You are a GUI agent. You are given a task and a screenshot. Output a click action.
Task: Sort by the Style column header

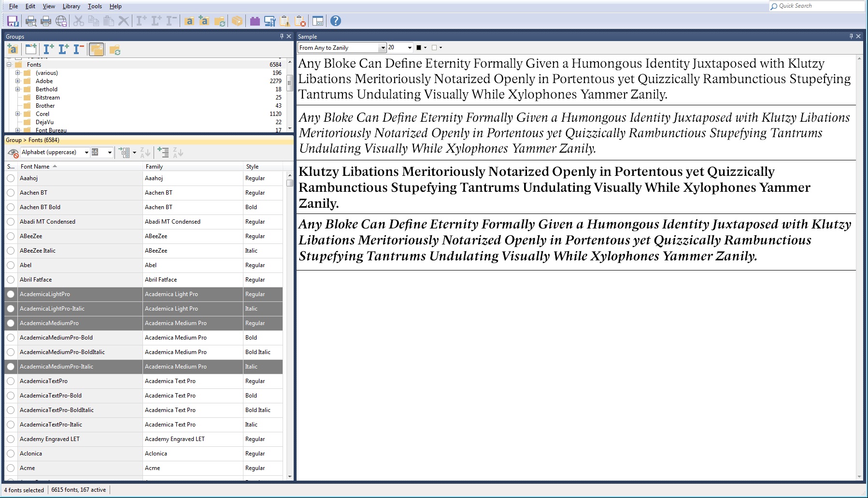263,166
